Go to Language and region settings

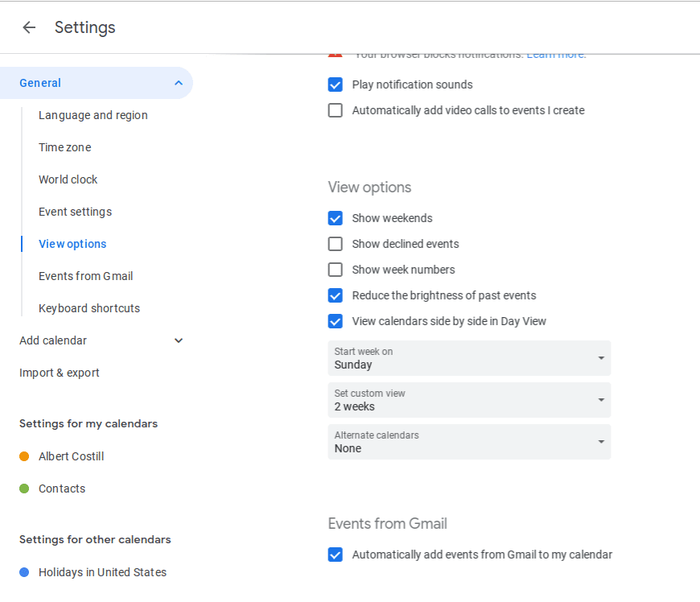[93, 115]
